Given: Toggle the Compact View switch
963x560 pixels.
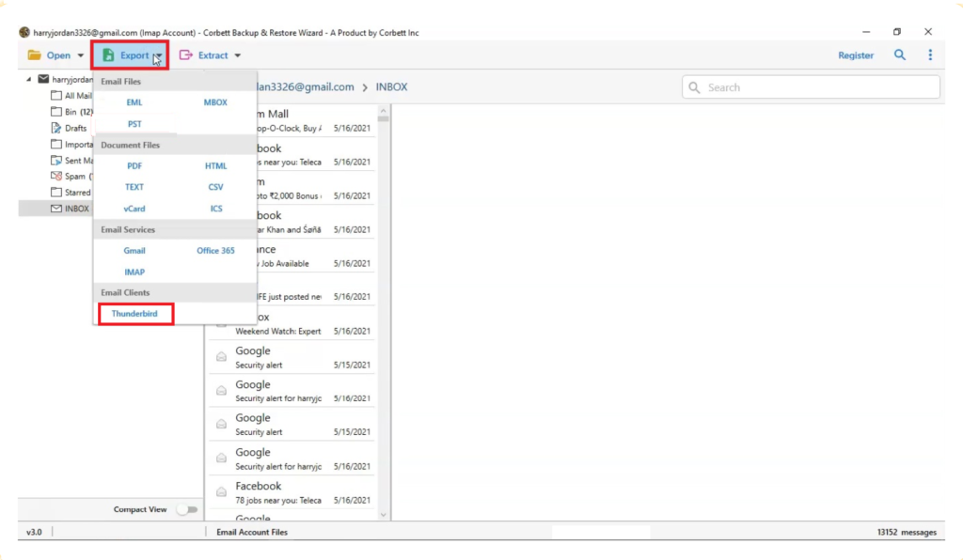Looking at the screenshot, I should point(187,509).
